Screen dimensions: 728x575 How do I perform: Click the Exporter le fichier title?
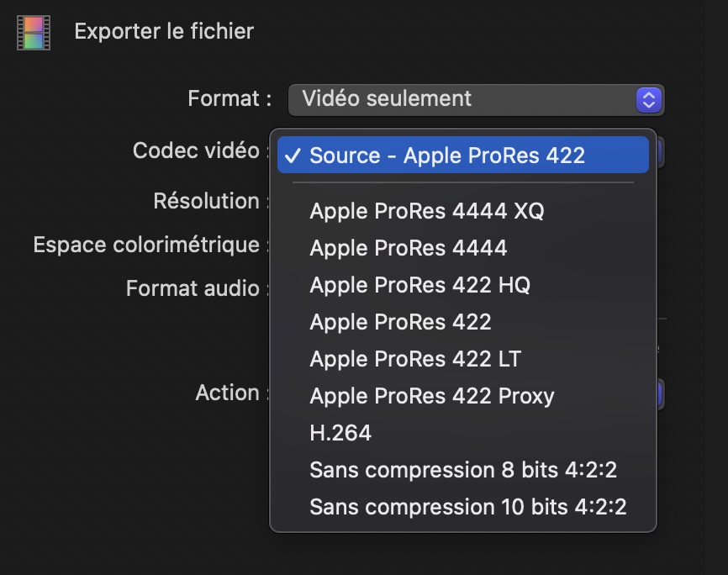[x=164, y=32]
